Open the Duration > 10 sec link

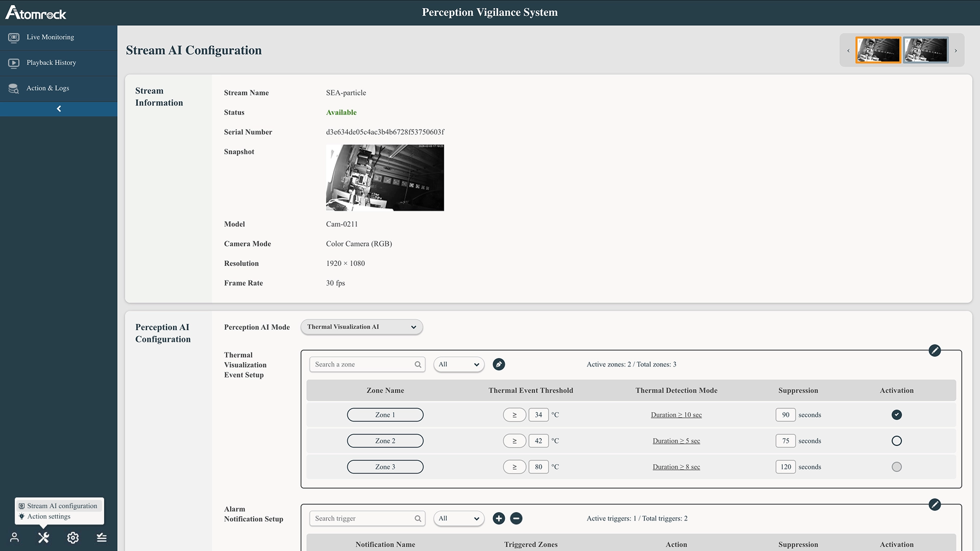[676, 415]
